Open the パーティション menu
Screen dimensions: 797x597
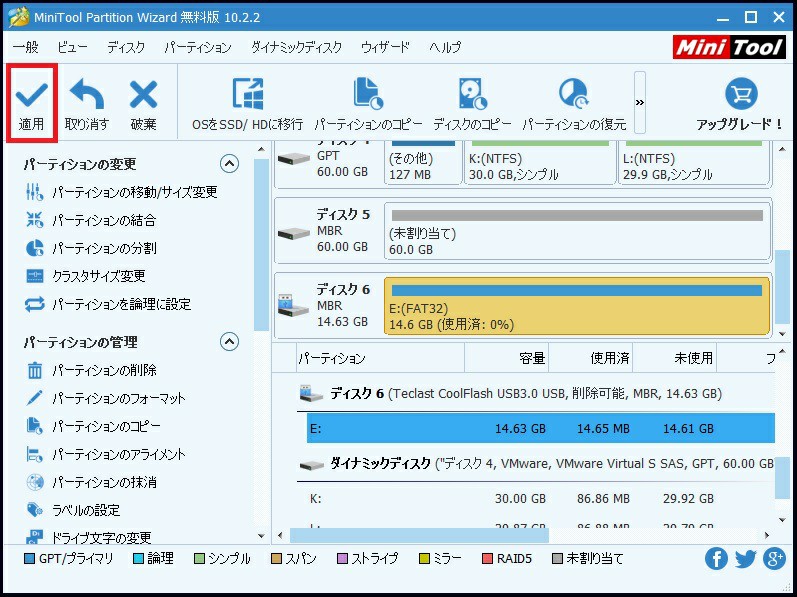click(x=197, y=47)
